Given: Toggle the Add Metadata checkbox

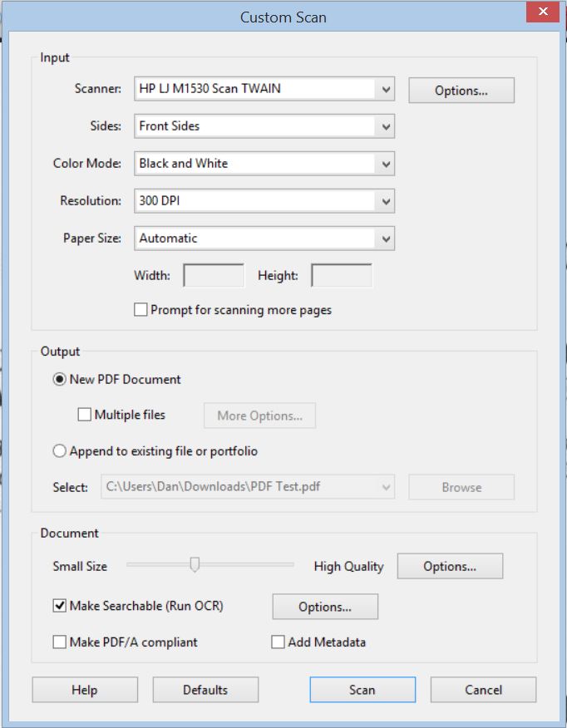Looking at the screenshot, I should coord(279,642).
